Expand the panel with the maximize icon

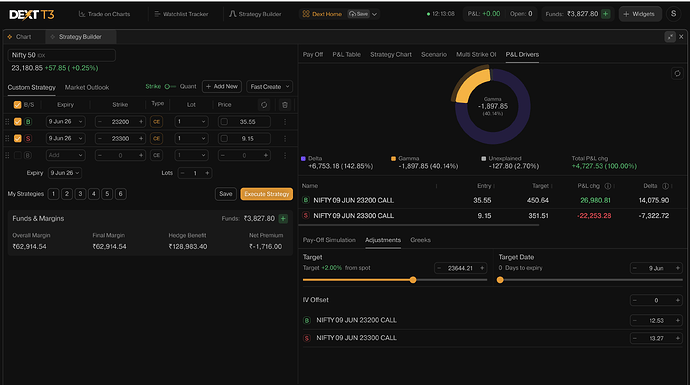[670, 37]
